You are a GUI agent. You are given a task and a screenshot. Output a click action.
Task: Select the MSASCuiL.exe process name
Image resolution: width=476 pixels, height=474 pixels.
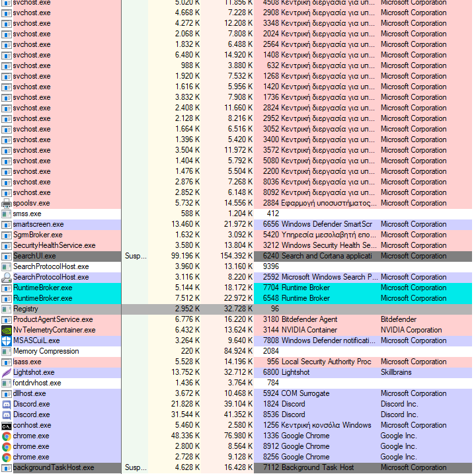[x=36, y=340]
